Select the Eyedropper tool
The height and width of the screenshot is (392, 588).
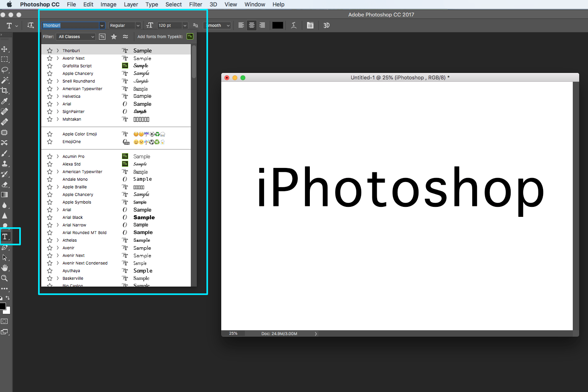point(4,101)
